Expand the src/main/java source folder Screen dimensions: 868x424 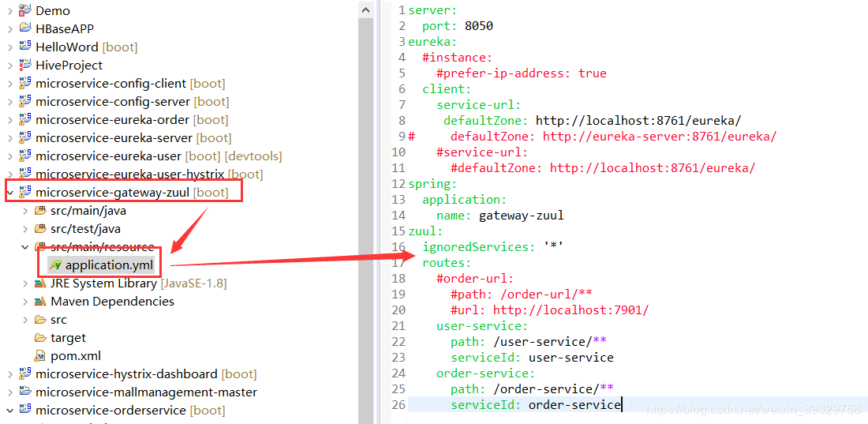point(25,211)
